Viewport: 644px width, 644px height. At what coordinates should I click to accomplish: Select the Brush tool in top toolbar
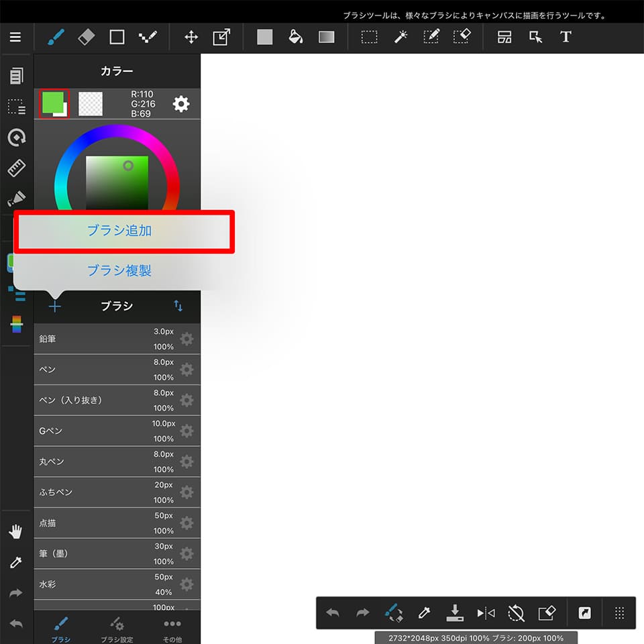coord(56,38)
